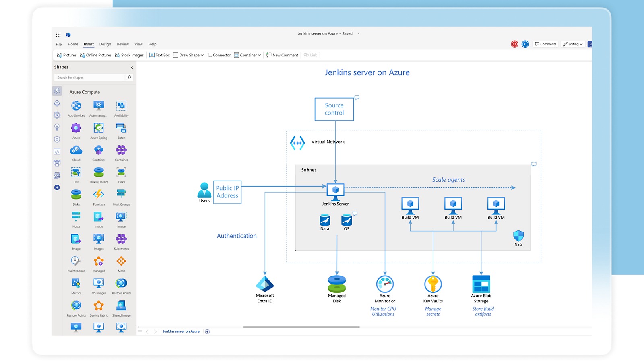Select the Maintenance shape icon
The width and height of the screenshot is (644, 362).
(x=76, y=261)
